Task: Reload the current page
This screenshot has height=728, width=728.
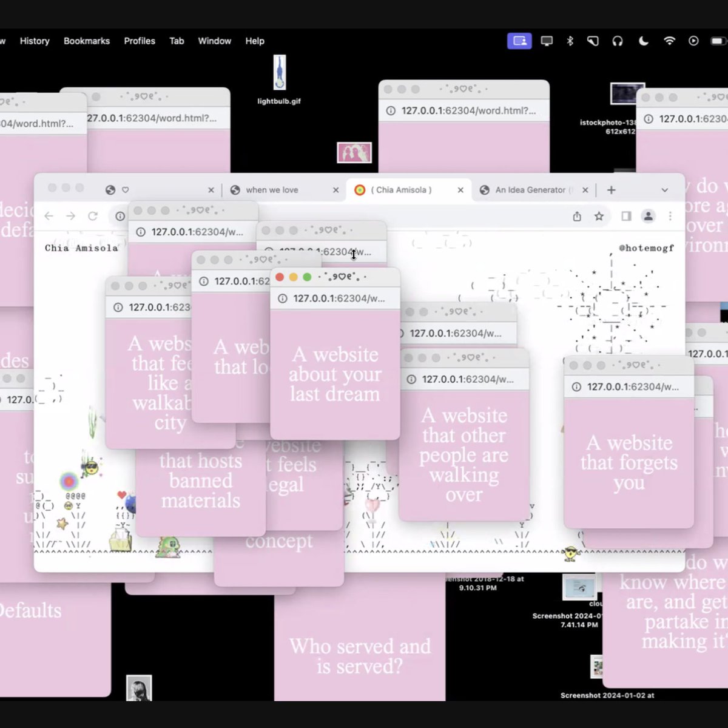Action: click(93, 216)
